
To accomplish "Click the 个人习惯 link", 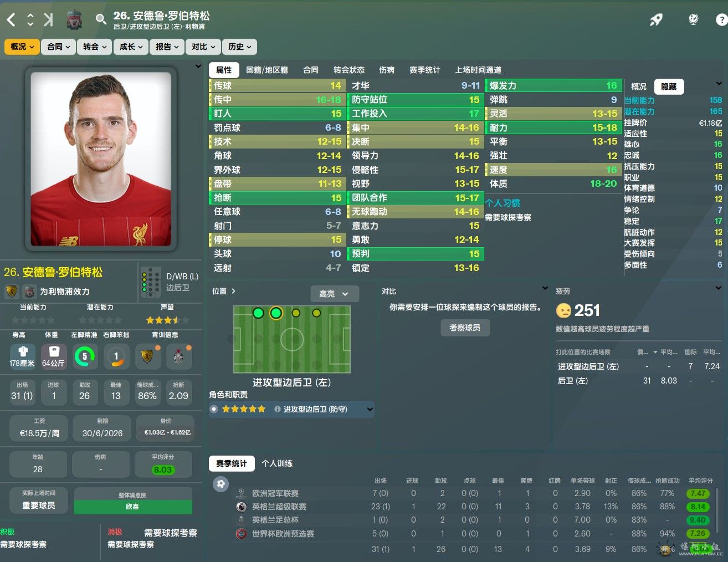I will click(x=503, y=203).
